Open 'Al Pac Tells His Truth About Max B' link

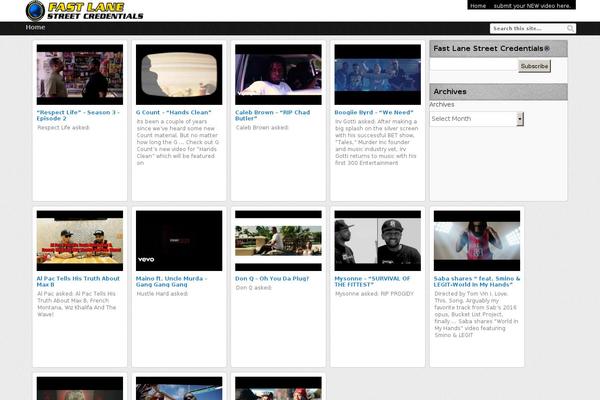tap(78, 281)
